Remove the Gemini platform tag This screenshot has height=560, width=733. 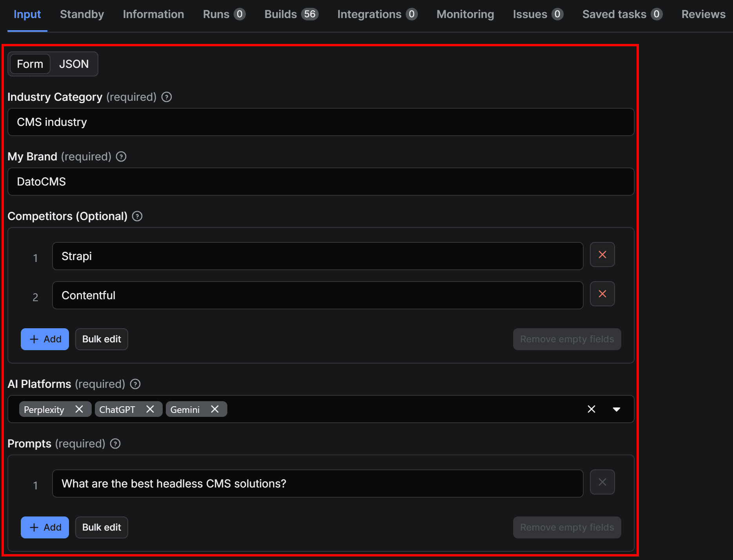[x=215, y=409]
